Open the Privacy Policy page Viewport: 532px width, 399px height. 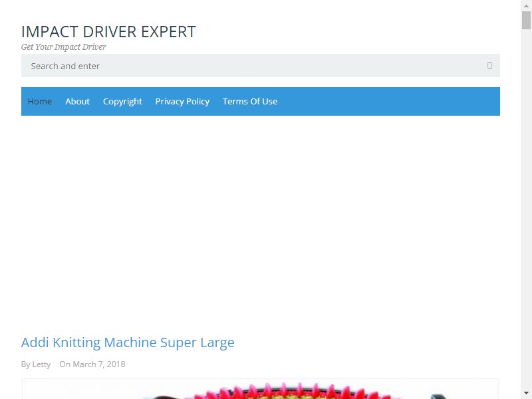pos(182,102)
